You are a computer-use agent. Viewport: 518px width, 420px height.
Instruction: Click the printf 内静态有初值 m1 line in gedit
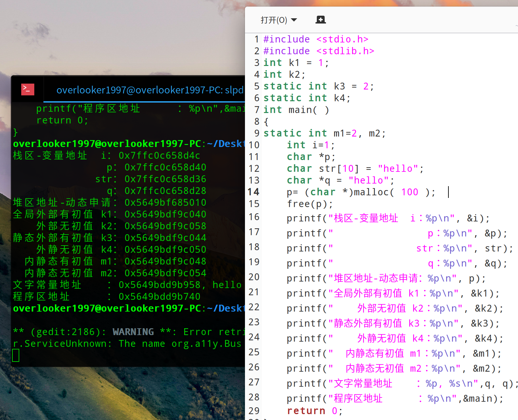[x=394, y=353]
